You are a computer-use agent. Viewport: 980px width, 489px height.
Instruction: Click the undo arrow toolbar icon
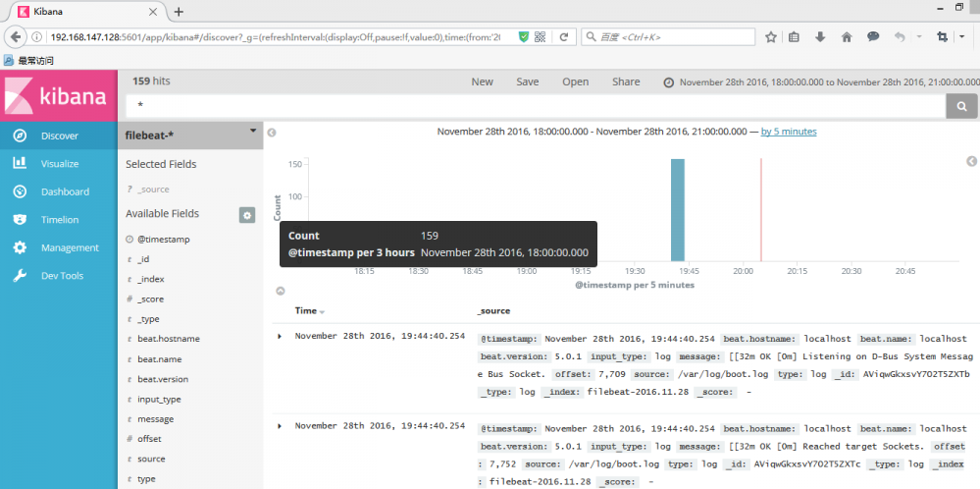tap(900, 37)
